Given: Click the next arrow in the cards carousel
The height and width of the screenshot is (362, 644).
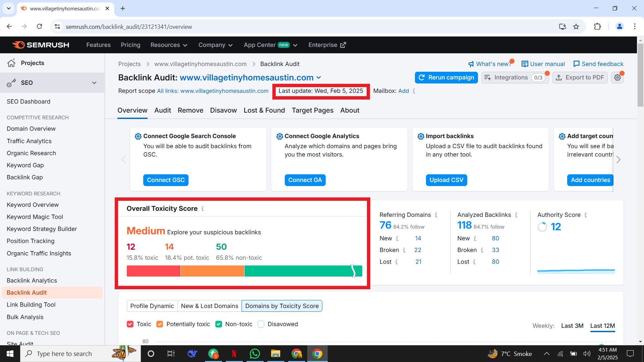Looking at the screenshot, I should coord(618,160).
